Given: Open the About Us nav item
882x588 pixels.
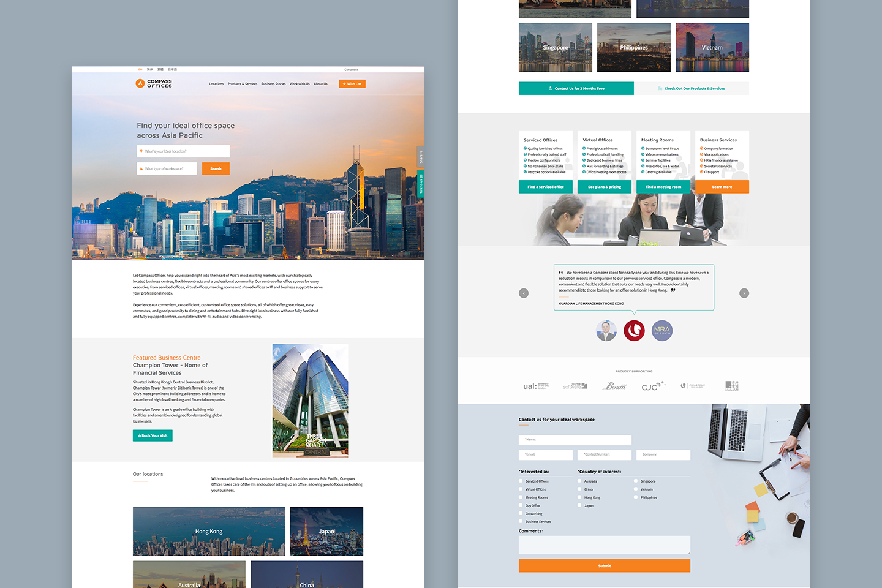Looking at the screenshot, I should point(321,84).
